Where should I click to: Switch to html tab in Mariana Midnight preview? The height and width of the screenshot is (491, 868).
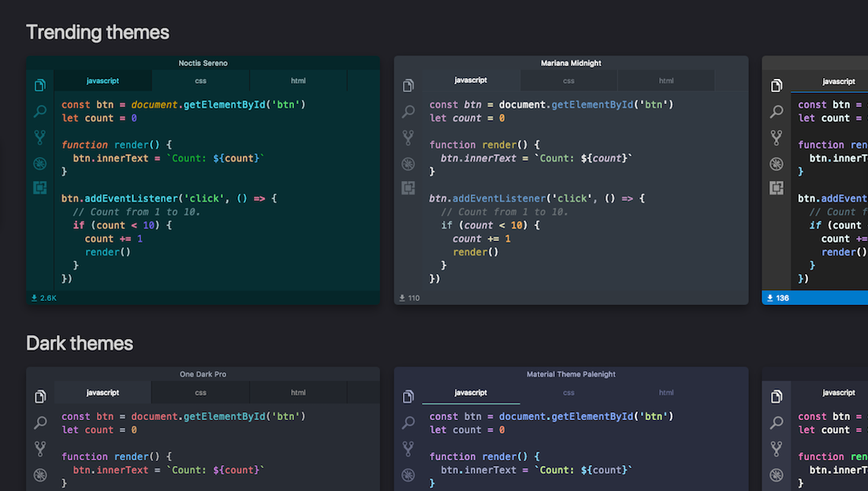[666, 81]
